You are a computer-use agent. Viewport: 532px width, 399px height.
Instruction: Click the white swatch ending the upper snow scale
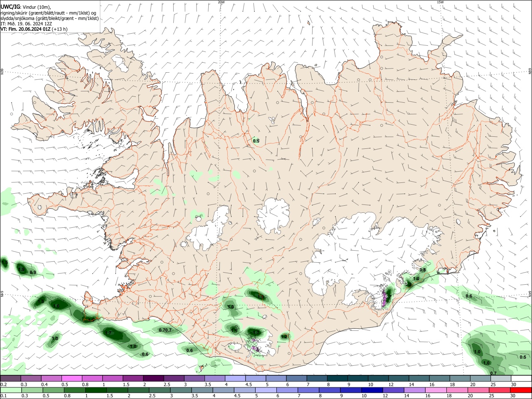[x=521, y=378]
